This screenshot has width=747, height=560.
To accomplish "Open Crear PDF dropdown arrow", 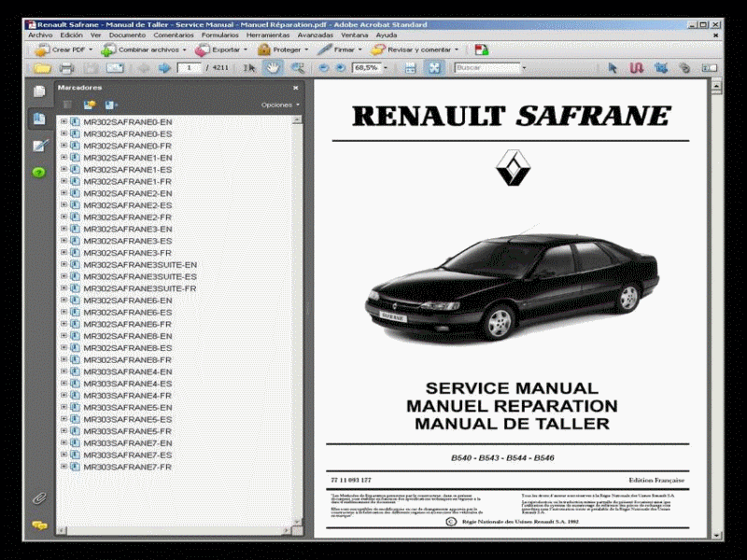I will coord(91,49).
